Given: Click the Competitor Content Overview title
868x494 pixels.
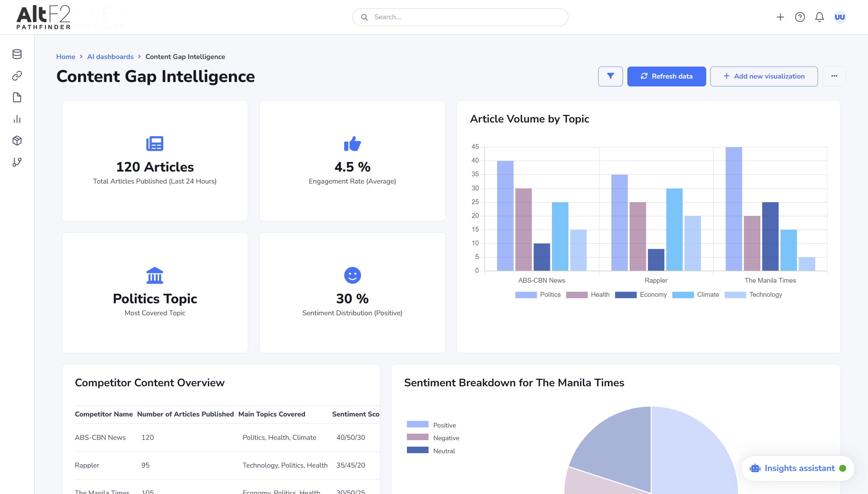Looking at the screenshot, I should (150, 383).
